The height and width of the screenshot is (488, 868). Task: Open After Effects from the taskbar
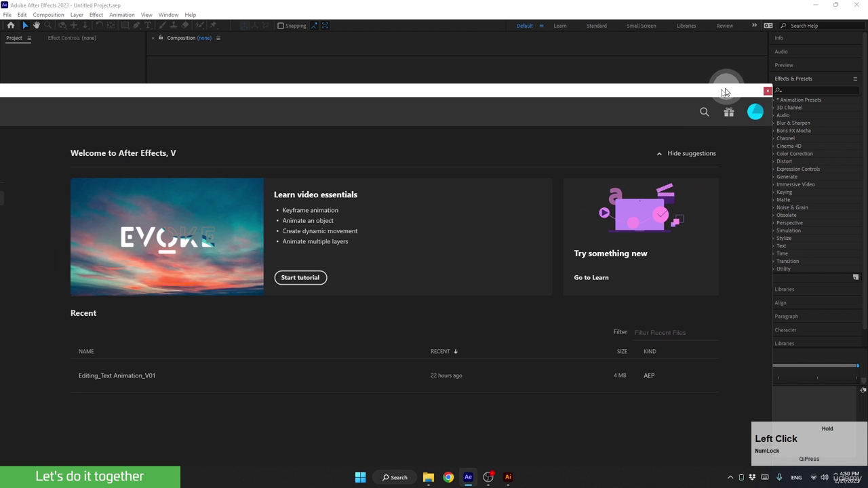[468, 477]
